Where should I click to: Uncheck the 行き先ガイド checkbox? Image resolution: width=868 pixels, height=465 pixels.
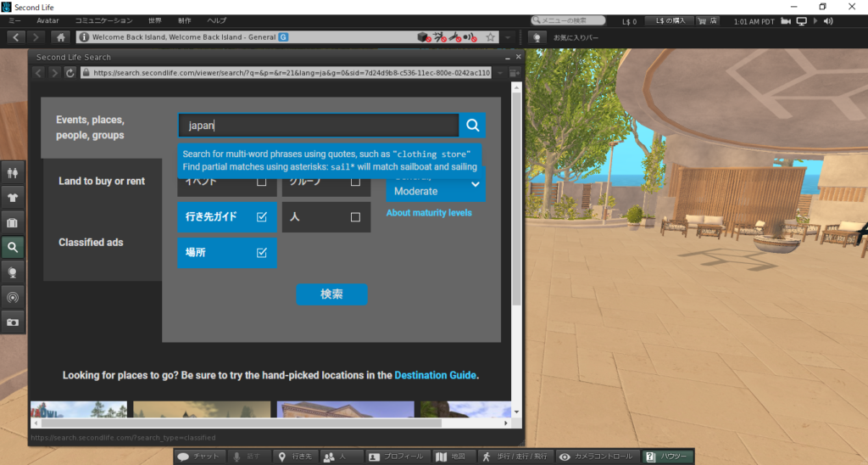coord(262,216)
